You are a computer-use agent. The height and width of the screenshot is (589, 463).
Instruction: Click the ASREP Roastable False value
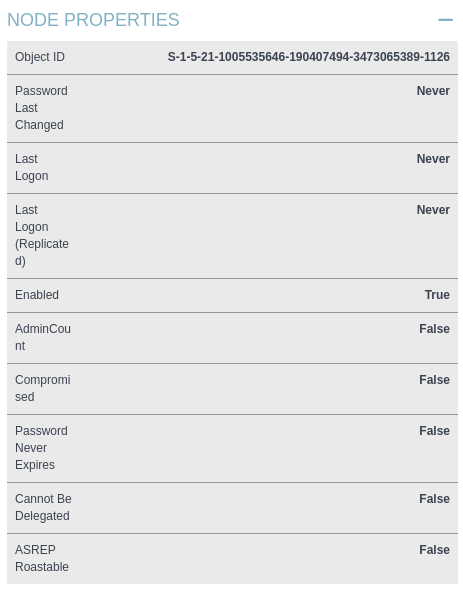tap(434, 550)
